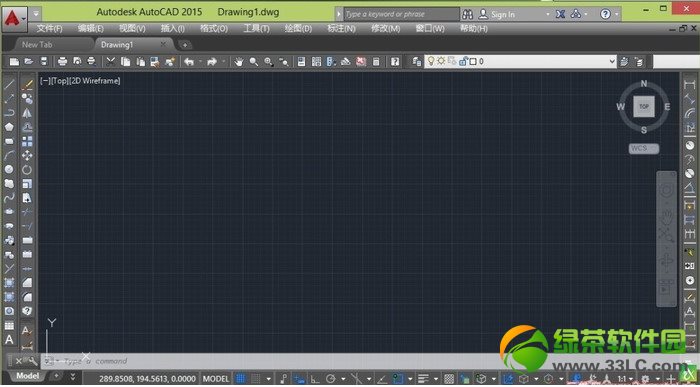Open the 修改(M) menu
The width and height of the screenshot is (700, 387).
coord(386,29)
